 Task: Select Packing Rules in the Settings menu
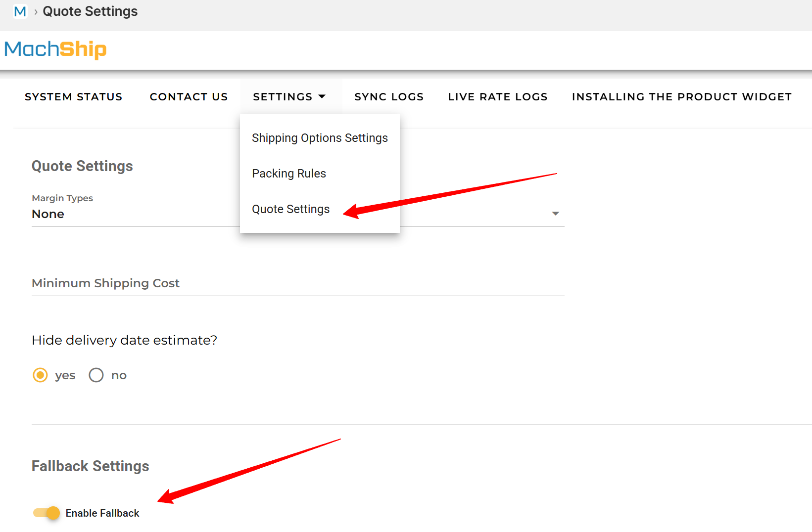tap(289, 174)
